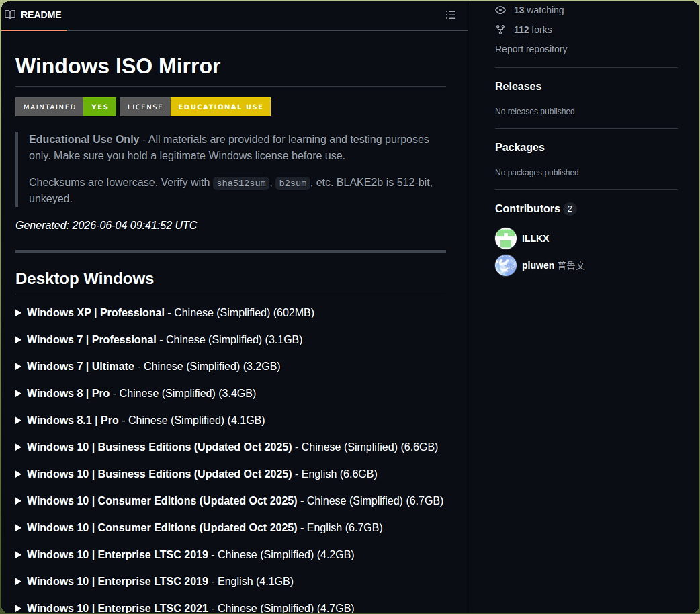700x614 pixels.
Task: Click the contributors count badge 2
Action: pyautogui.click(x=570, y=208)
